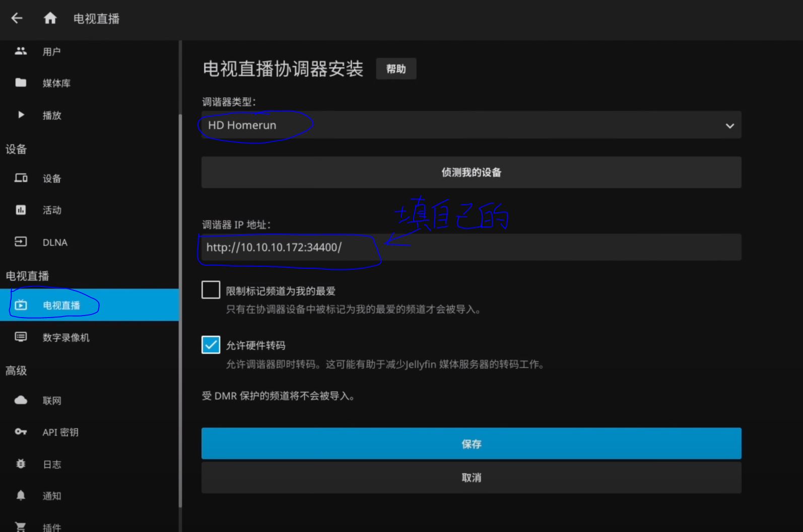
Task: Open the API 密钥 key icon
Action: click(21, 432)
